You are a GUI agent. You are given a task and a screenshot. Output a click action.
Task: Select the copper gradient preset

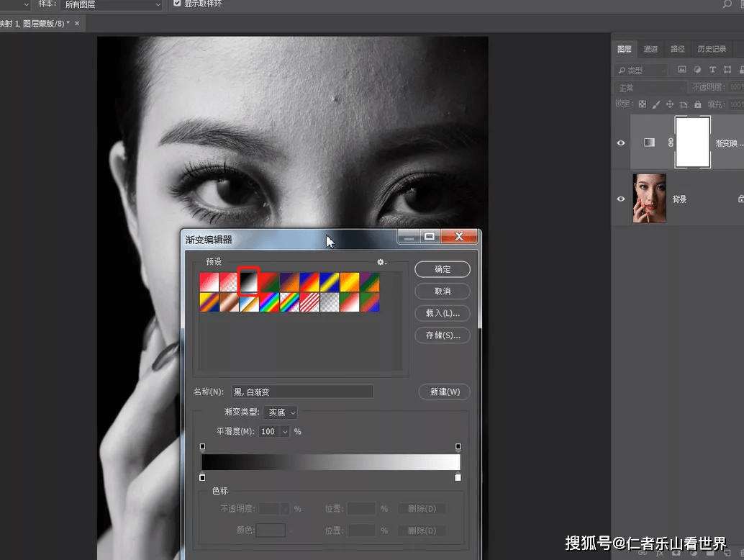[229, 302]
